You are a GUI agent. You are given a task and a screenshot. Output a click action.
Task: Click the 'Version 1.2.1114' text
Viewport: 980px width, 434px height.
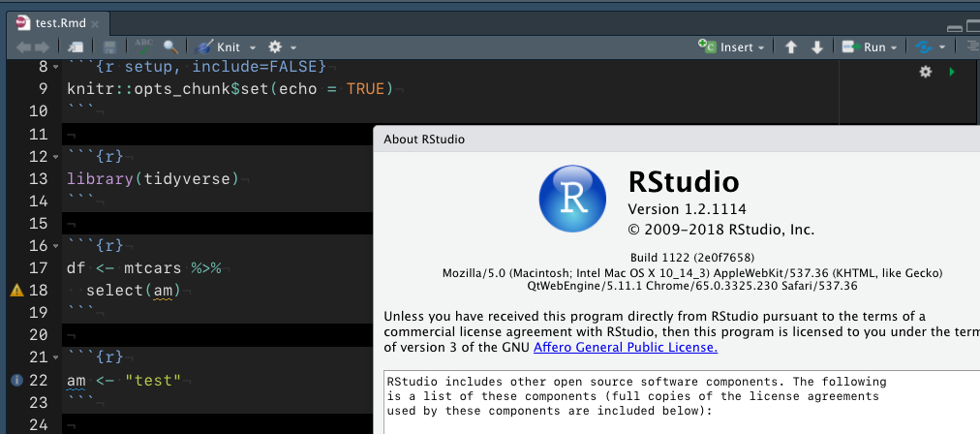(687, 208)
